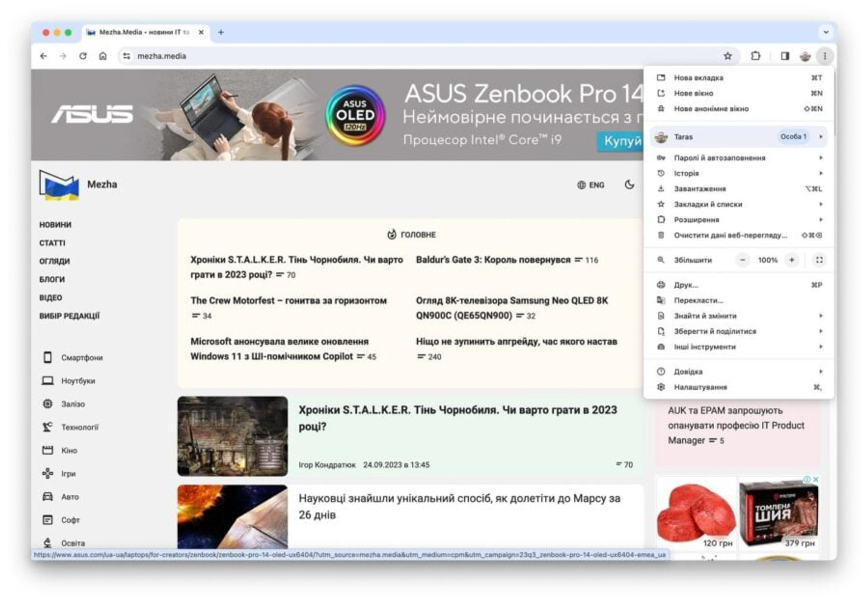Close the Mezha.Media tab

[201, 32]
